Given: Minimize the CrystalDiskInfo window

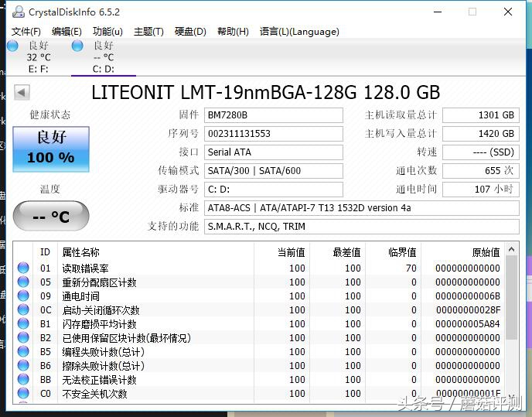Looking at the screenshot, I should 438,12.
